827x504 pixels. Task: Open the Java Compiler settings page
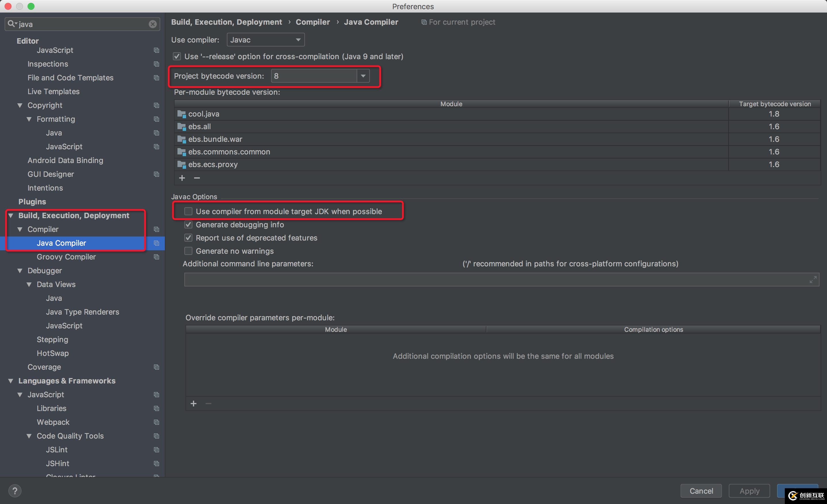coord(61,243)
